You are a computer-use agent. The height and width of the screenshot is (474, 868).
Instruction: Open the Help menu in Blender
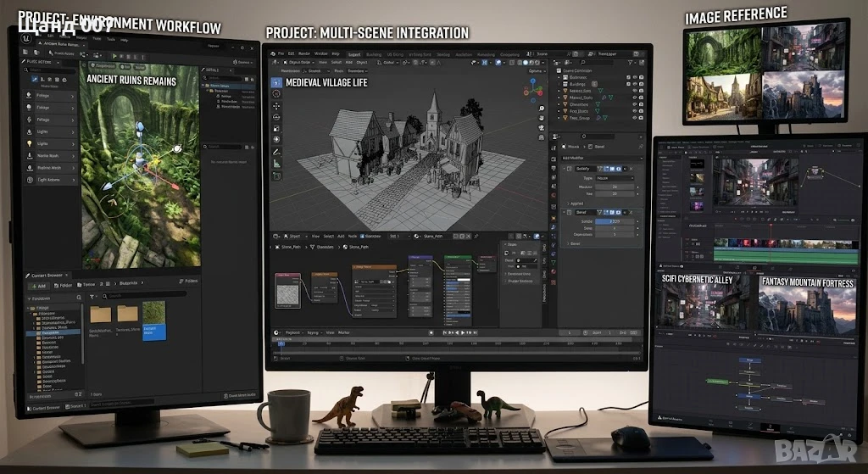[336, 53]
